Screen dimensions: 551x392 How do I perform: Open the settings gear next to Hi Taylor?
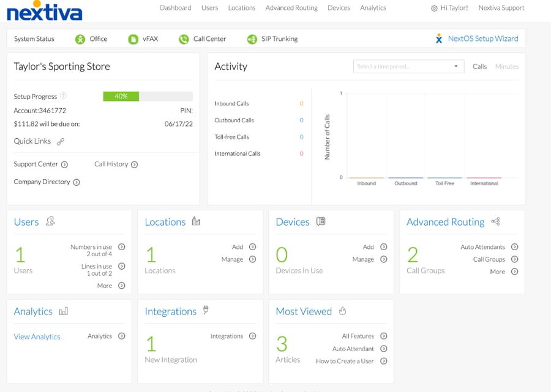pos(434,9)
